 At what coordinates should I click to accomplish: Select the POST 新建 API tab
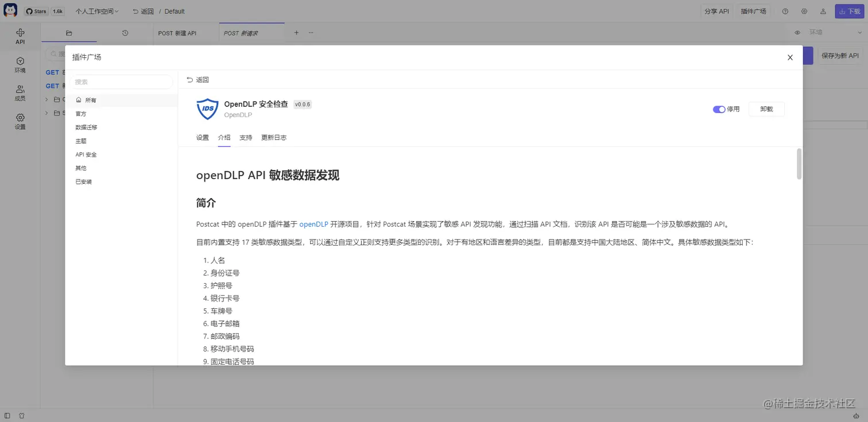(186, 33)
